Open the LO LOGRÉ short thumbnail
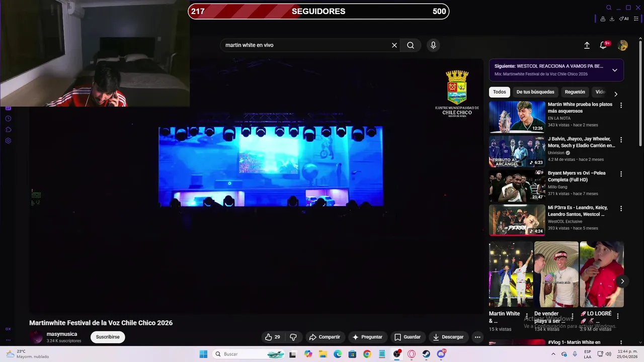 pos(602,274)
